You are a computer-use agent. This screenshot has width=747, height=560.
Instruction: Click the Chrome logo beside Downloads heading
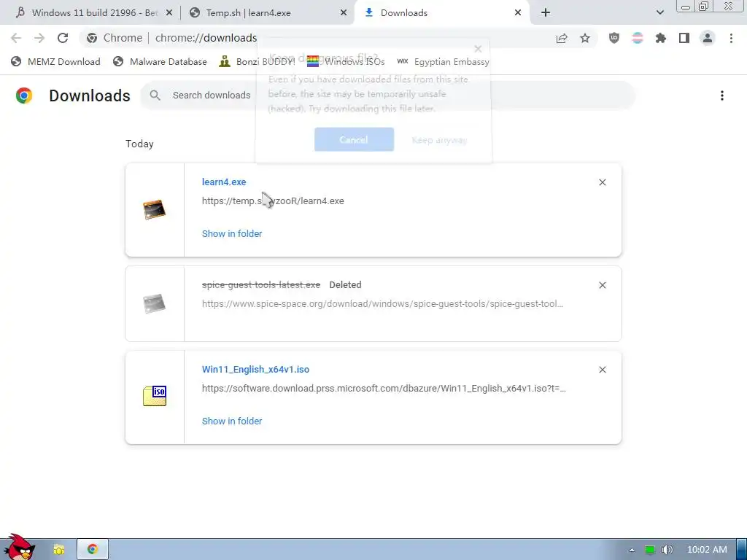pyautogui.click(x=24, y=96)
